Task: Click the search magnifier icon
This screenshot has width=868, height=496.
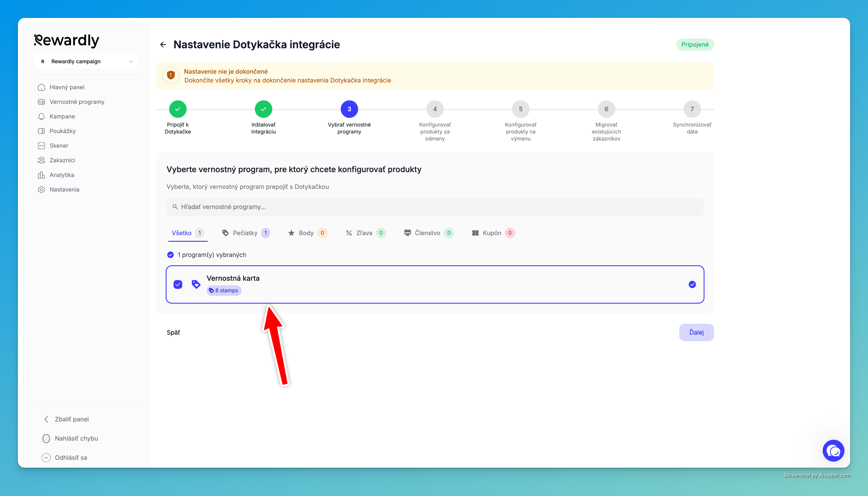Action: click(x=175, y=207)
